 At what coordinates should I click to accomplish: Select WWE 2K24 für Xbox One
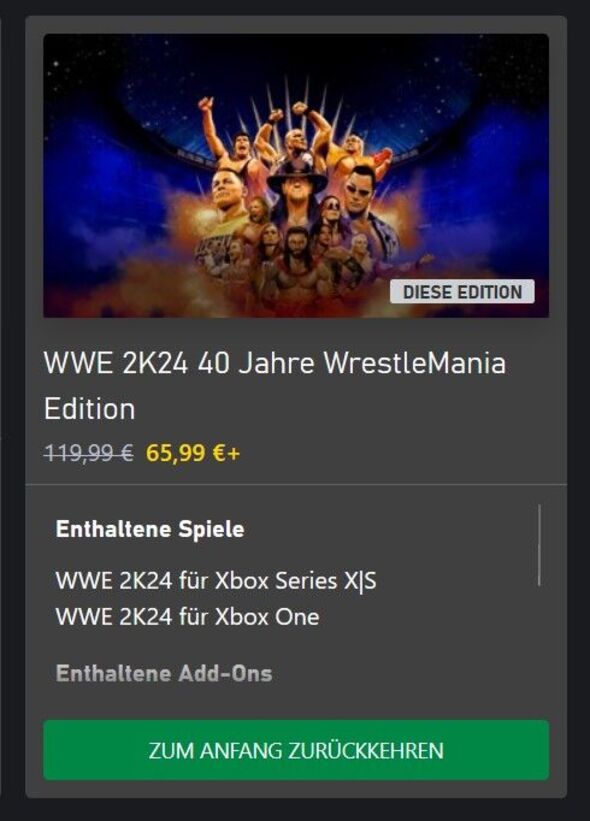[x=187, y=617]
